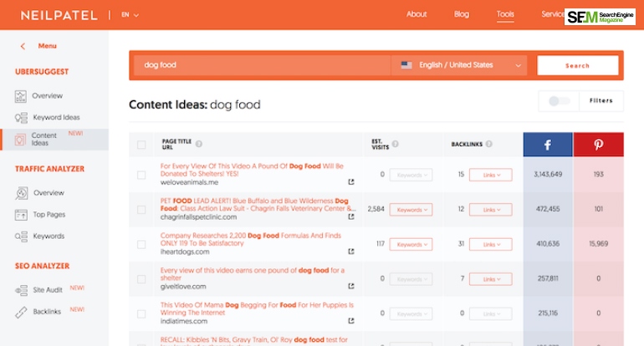
Task: Open indiatimes.com external link icon
Action: pyautogui.click(x=351, y=321)
